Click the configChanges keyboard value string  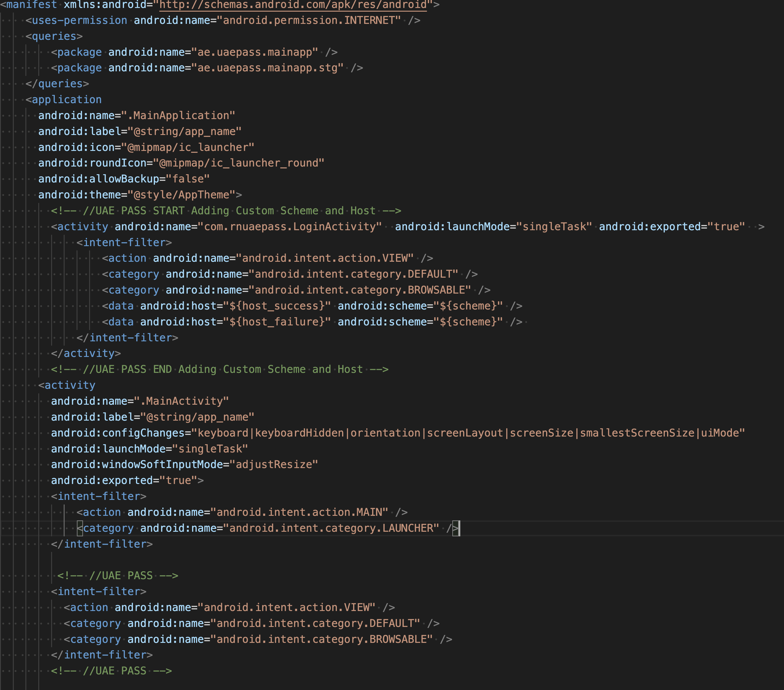[x=468, y=433]
